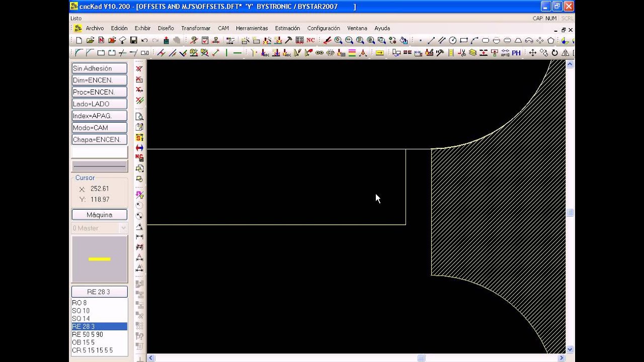The image size is (644, 362).
Task: Select the mirror transform tool
Action: (x=565, y=52)
